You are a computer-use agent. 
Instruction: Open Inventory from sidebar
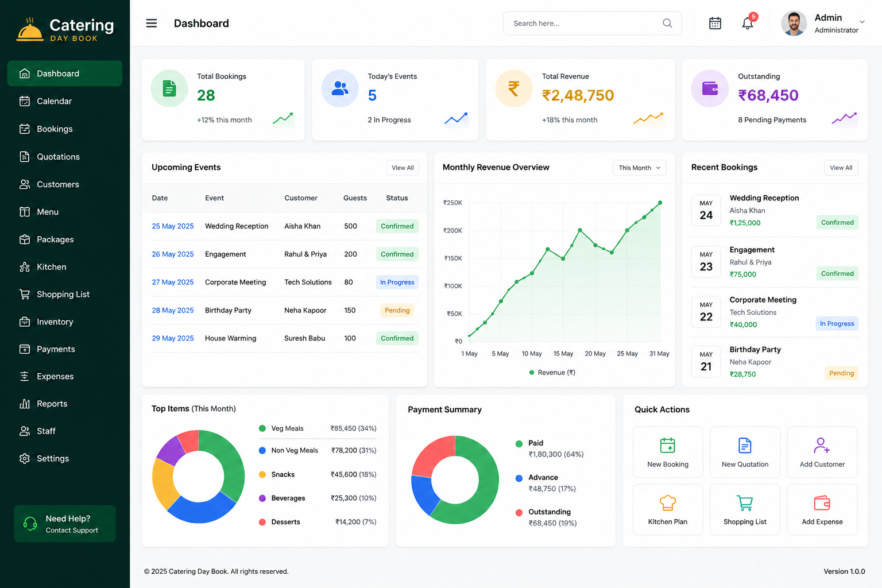coord(65,322)
